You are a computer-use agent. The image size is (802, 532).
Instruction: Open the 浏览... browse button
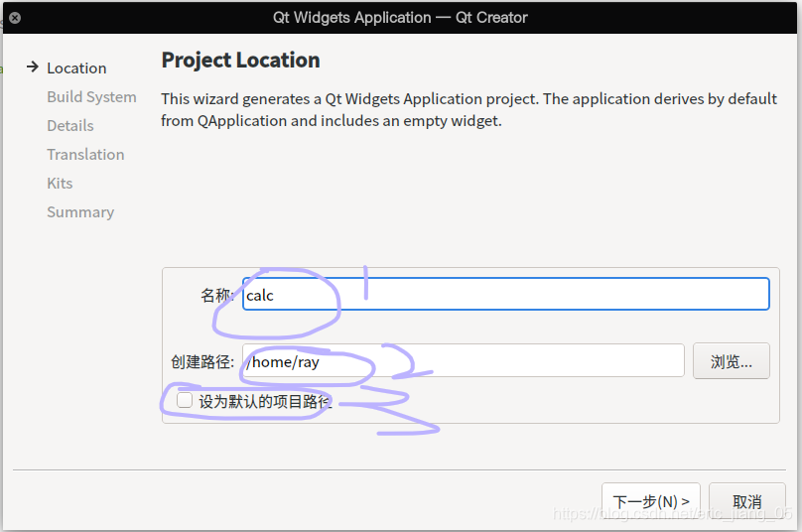[731, 361]
